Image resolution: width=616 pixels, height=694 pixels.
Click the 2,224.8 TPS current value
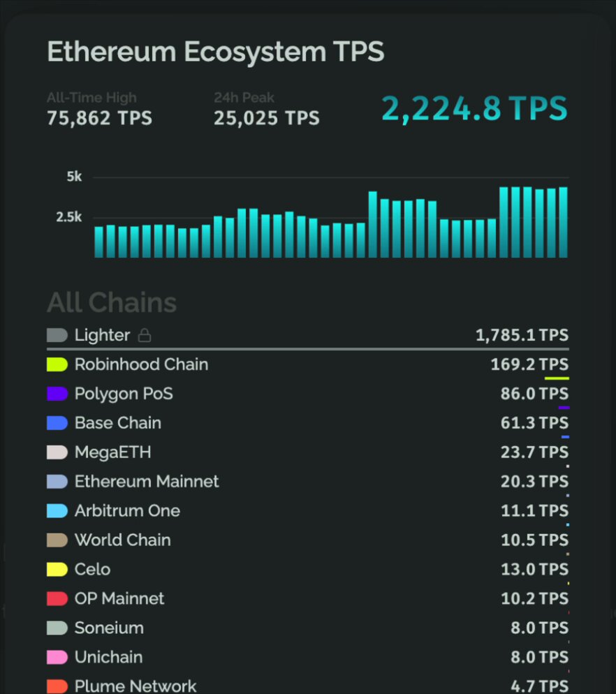pyautogui.click(x=474, y=108)
